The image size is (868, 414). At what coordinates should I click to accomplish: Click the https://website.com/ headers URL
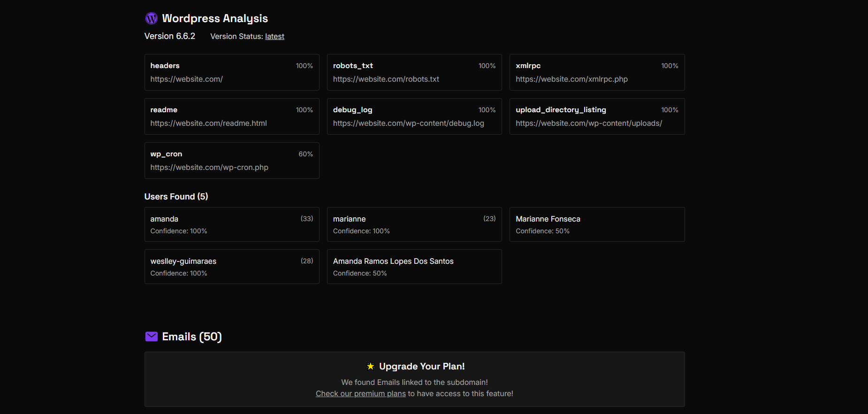[186, 79]
